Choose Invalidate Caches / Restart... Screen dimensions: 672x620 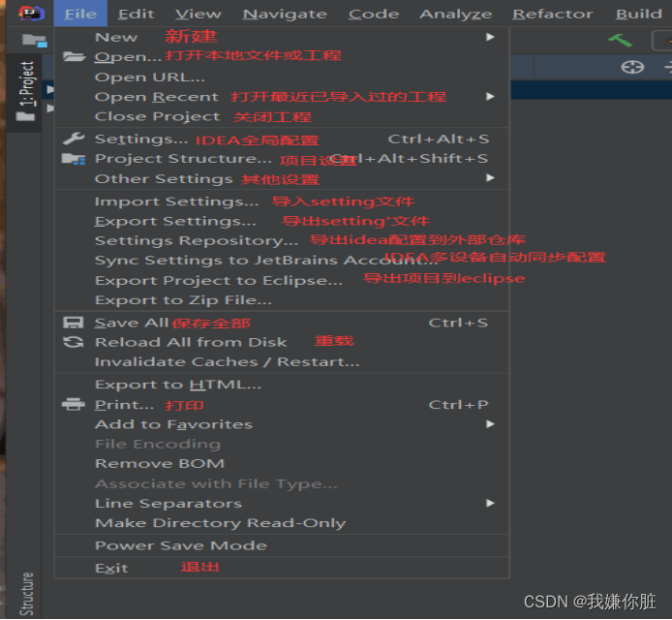(282, 362)
